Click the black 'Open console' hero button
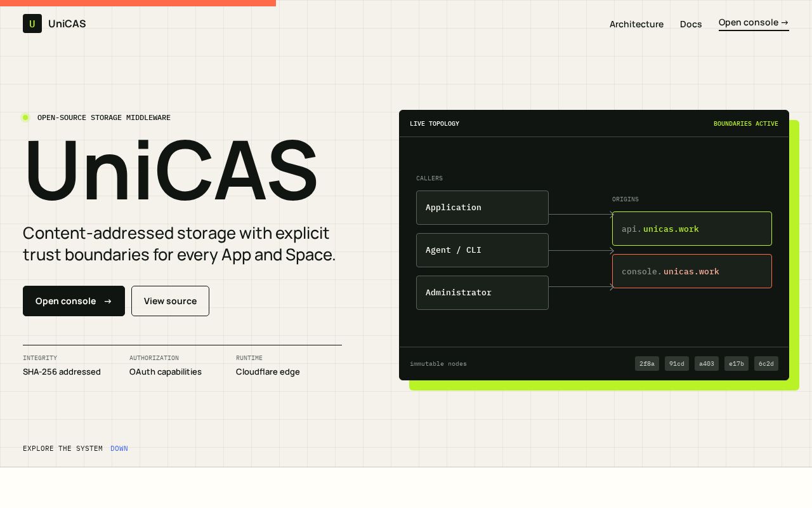The height and width of the screenshot is (508, 812). (x=74, y=301)
